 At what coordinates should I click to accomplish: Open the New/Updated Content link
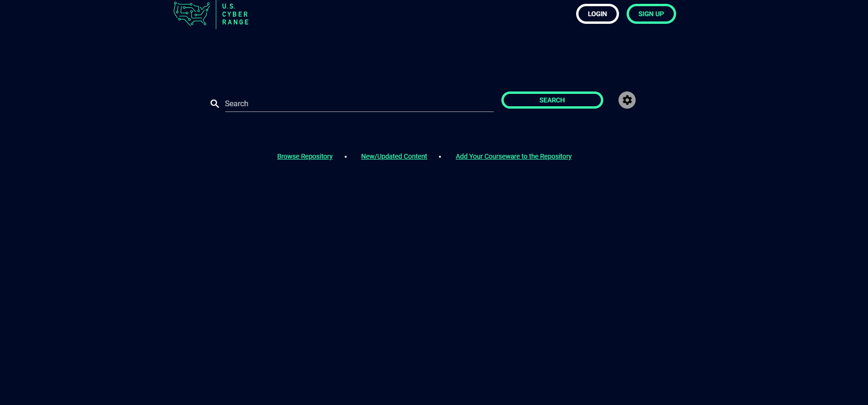pos(394,156)
